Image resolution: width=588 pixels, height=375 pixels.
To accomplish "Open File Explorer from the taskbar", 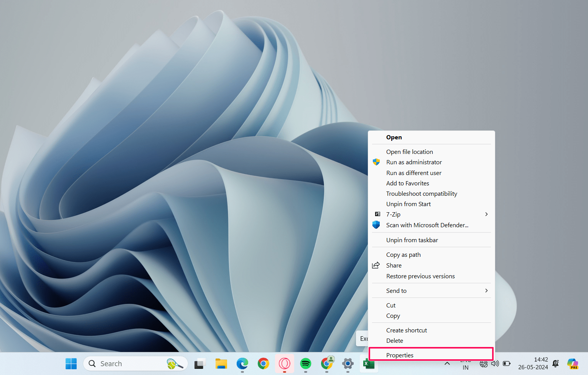I will coord(221,363).
